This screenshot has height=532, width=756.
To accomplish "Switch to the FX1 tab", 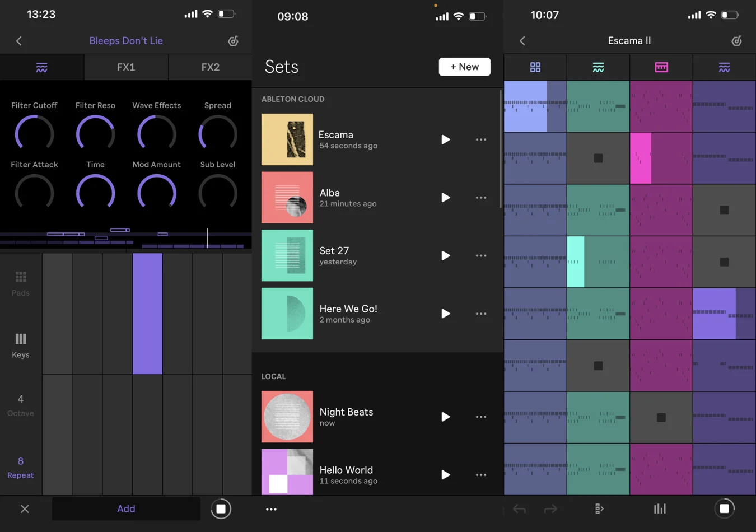I will point(126,67).
